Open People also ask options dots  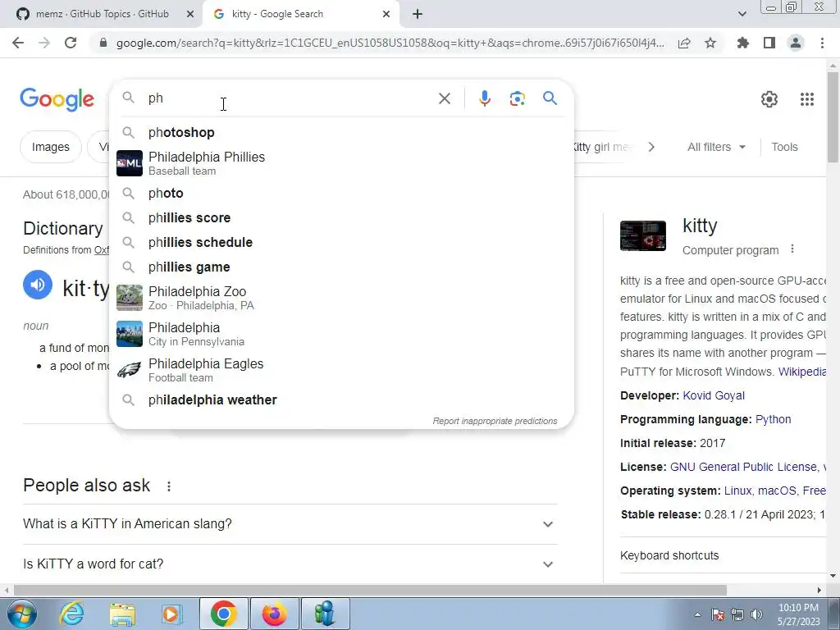click(169, 486)
